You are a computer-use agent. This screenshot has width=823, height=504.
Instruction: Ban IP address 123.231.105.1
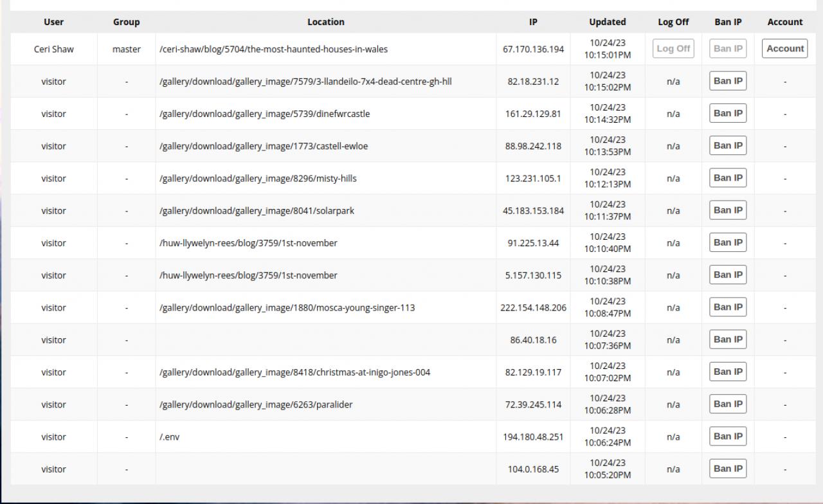[x=728, y=178]
